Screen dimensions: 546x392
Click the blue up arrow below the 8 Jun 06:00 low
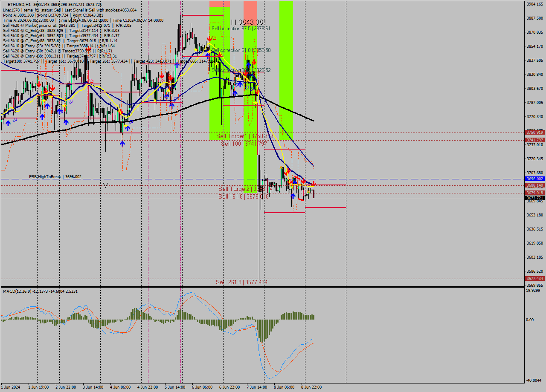pyautogui.click(x=293, y=196)
